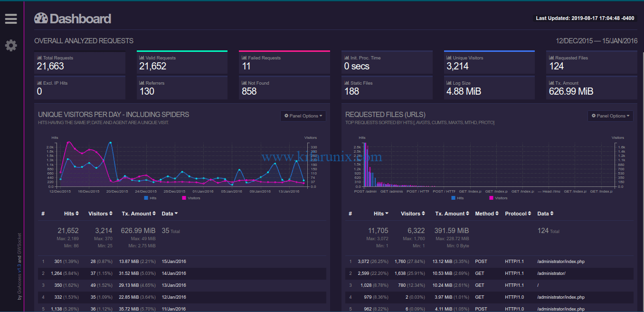Click the Overall Analyzed Requests heading
The height and width of the screenshot is (312, 644).
(84, 41)
